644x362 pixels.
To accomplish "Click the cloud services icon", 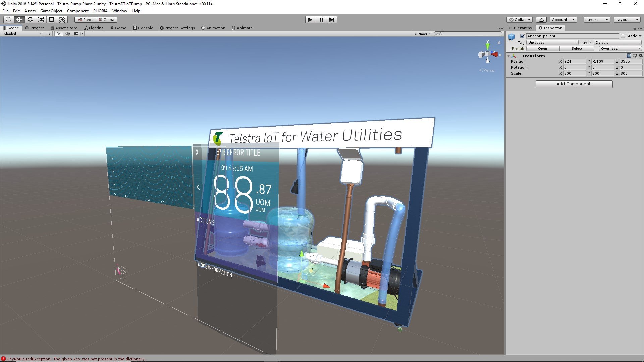I will [x=541, y=20].
